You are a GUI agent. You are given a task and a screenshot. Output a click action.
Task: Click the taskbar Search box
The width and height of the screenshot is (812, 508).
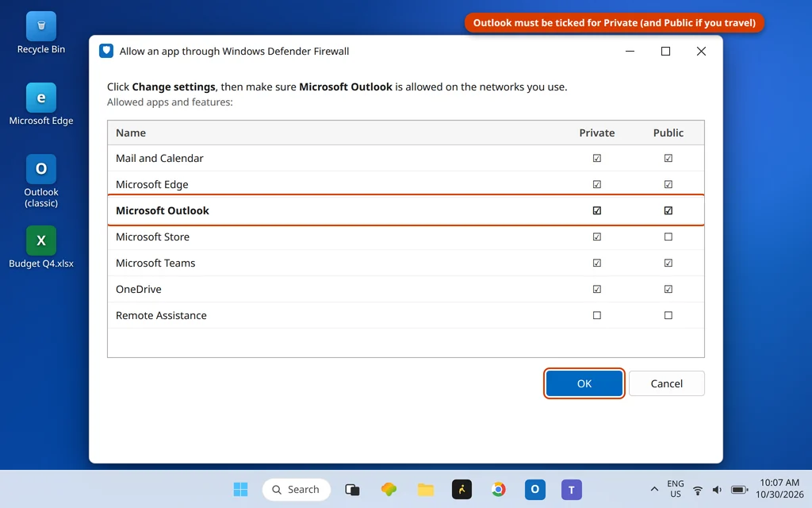[297, 489]
